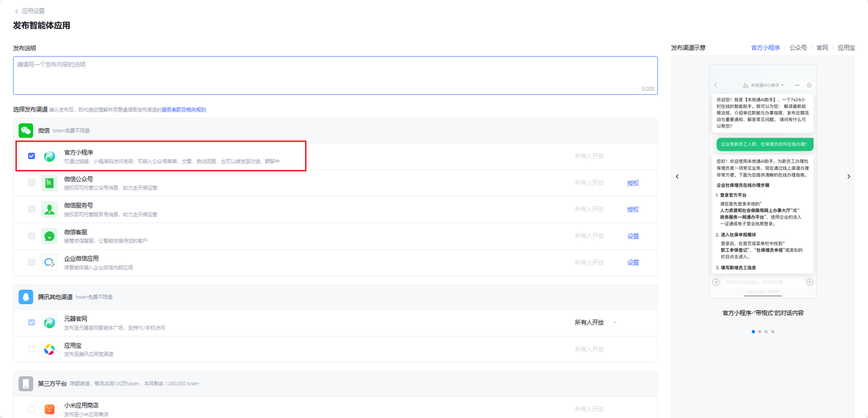Open the 服务条款及相关规则 link
The image size is (868, 418).
pyautogui.click(x=183, y=110)
